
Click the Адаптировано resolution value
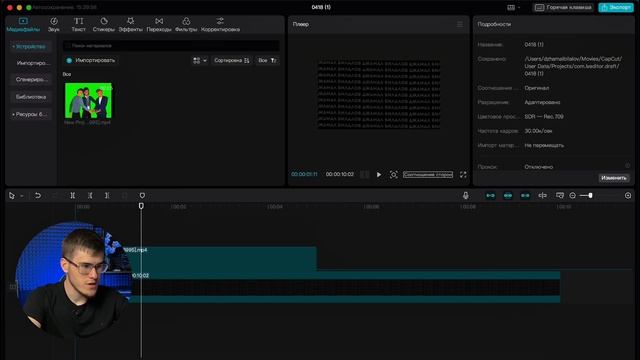542,102
